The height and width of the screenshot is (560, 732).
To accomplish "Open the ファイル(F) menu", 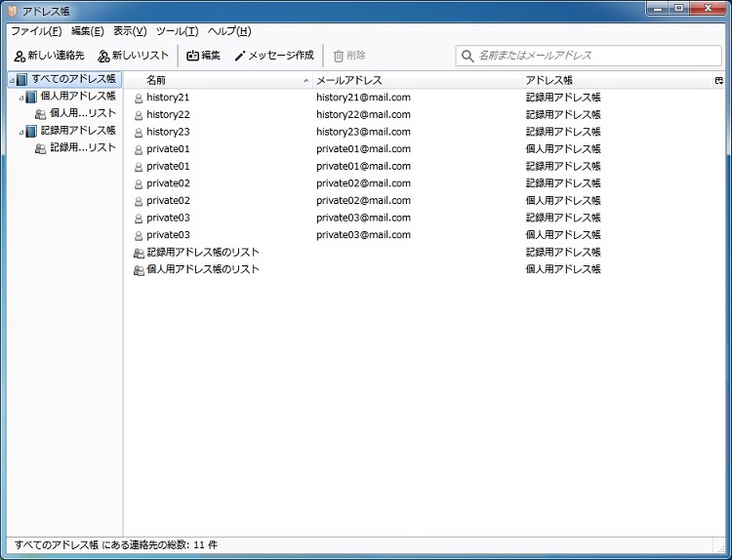I will [x=35, y=31].
